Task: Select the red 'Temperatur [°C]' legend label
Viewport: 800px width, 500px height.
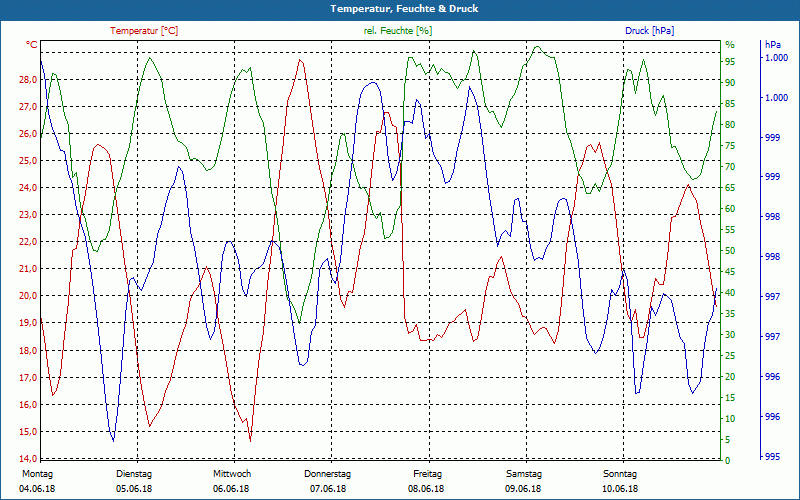Action: [144, 31]
